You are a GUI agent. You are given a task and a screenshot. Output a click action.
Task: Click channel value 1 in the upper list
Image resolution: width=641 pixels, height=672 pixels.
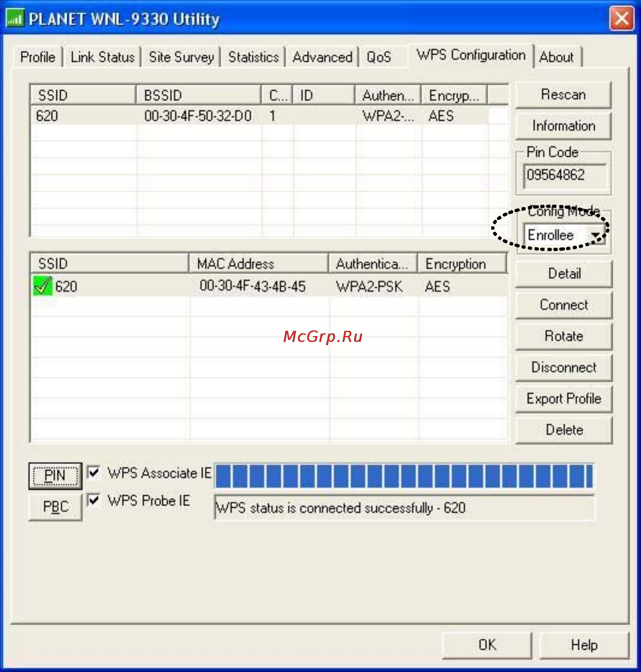click(272, 116)
